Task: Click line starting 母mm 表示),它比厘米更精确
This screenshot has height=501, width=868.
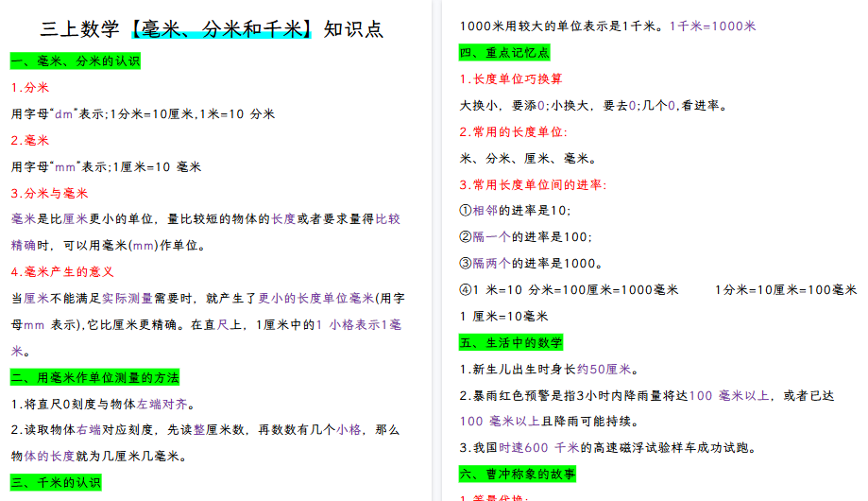Action: click(206, 325)
